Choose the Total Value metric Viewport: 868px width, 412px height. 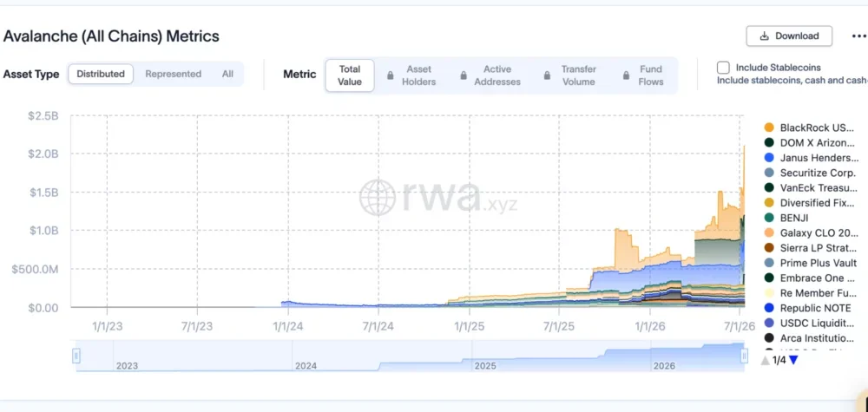click(350, 75)
